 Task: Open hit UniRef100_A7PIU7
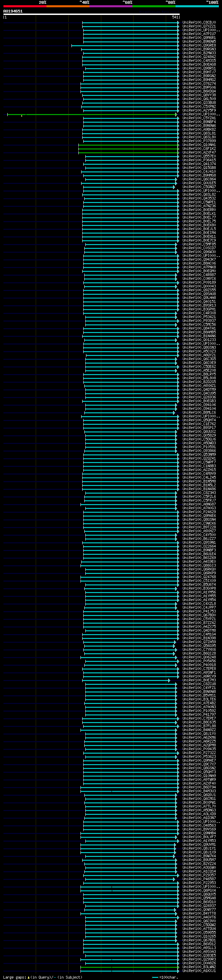coord(199,34)
